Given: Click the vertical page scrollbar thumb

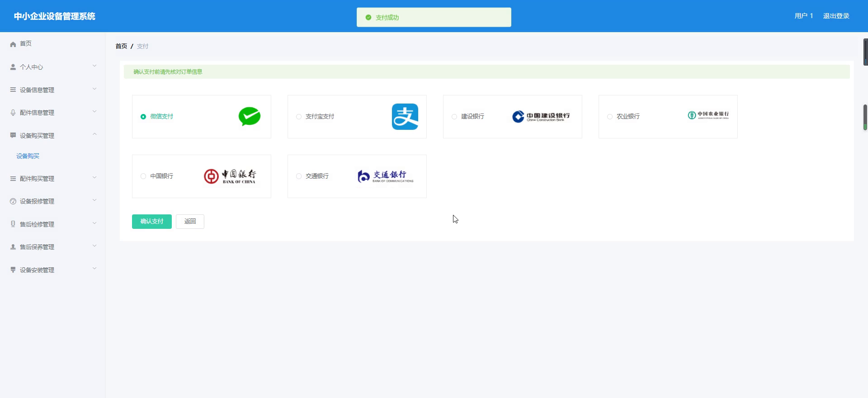Looking at the screenshot, I should coord(865,118).
